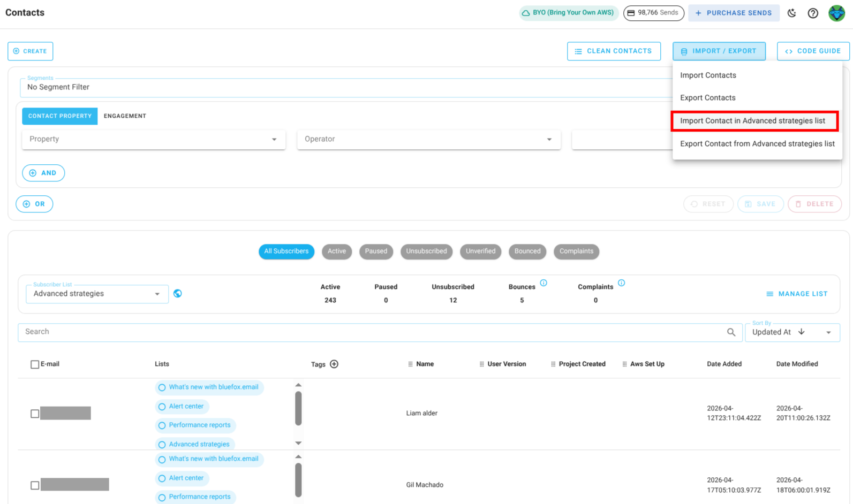
Task: Check the Gil Machado row checkbox
Action: [35, 485]
